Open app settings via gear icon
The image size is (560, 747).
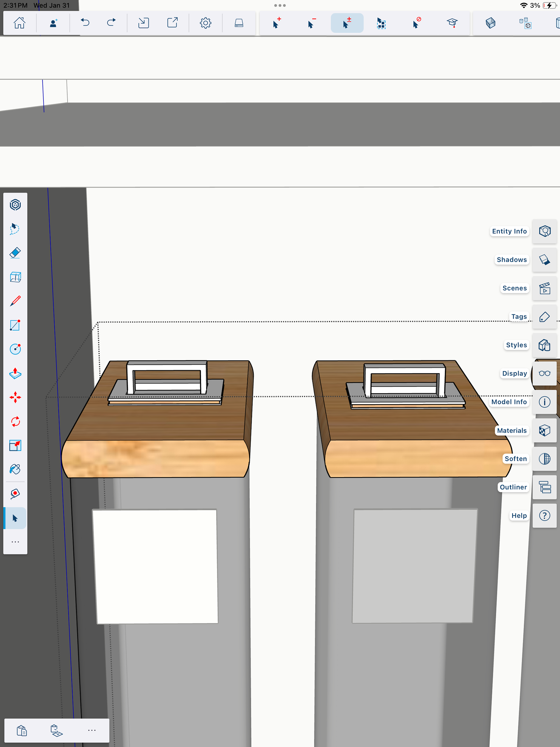205,23
